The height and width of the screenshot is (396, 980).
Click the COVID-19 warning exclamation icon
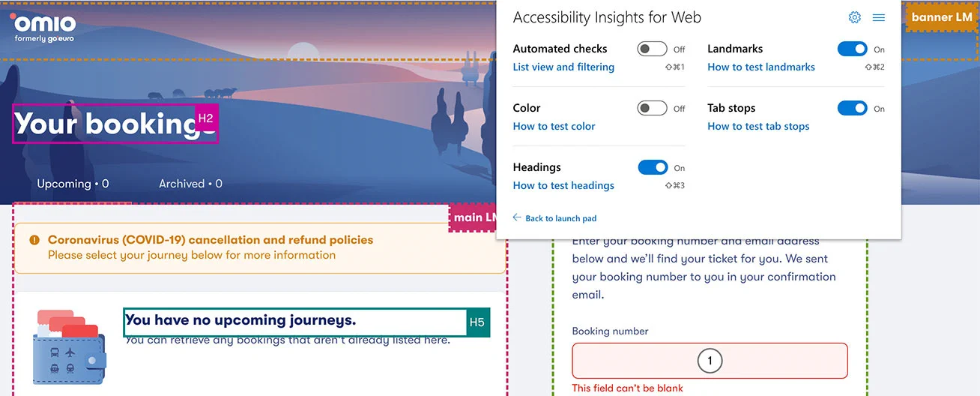click(34, 240)
